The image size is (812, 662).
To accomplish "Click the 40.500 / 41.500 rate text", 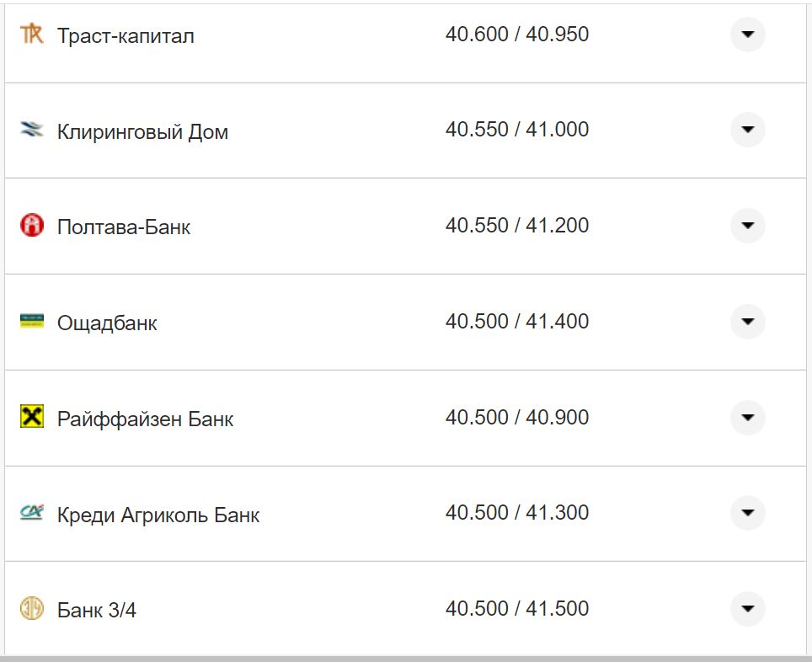I will (518, 607).
